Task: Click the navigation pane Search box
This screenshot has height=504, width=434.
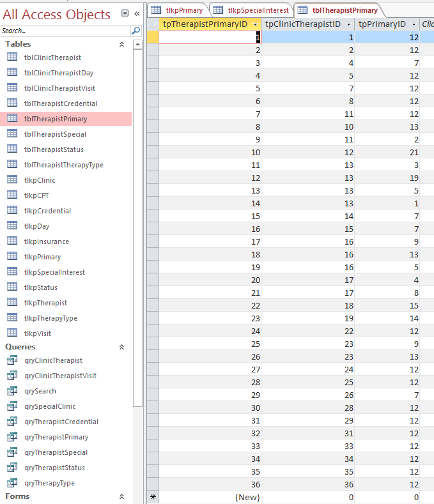Action: click(65, 31)
